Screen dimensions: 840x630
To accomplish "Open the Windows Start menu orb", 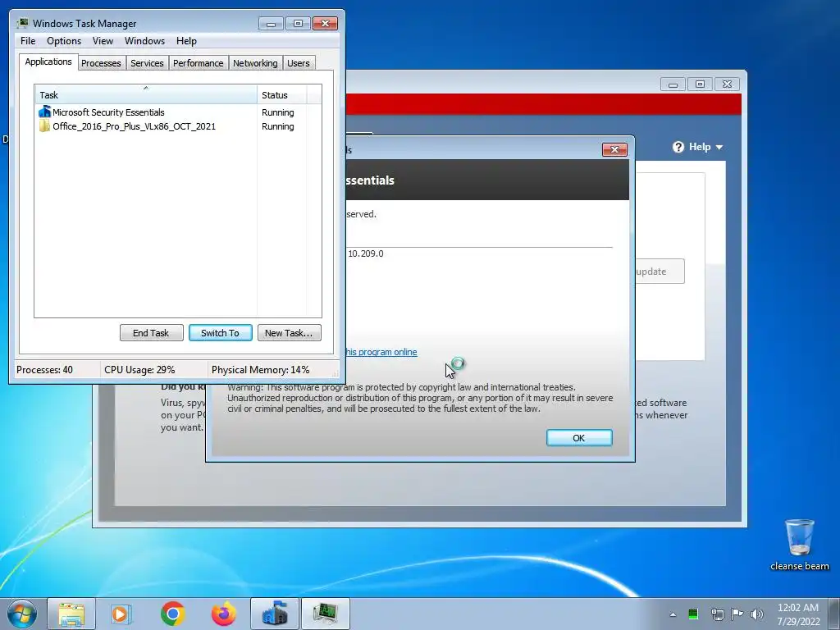I will click(22, 614).
